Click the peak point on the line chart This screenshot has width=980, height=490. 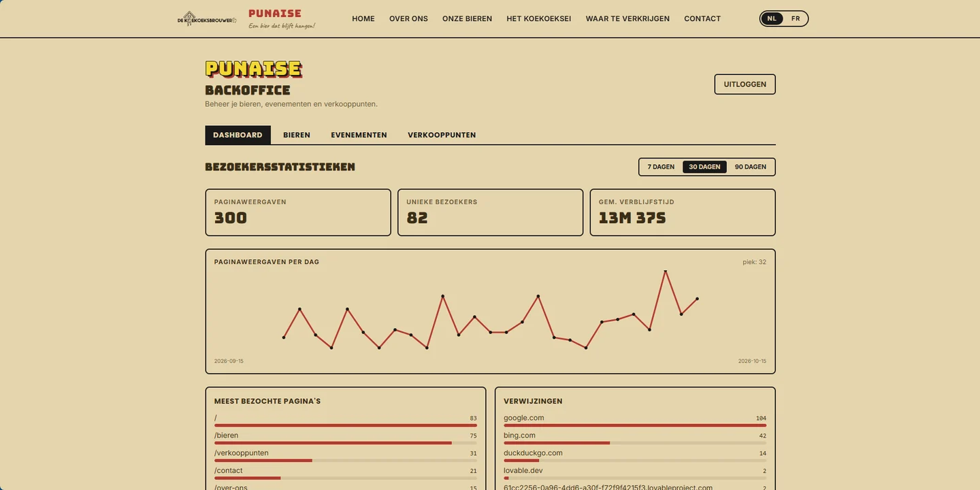[665, 271]
